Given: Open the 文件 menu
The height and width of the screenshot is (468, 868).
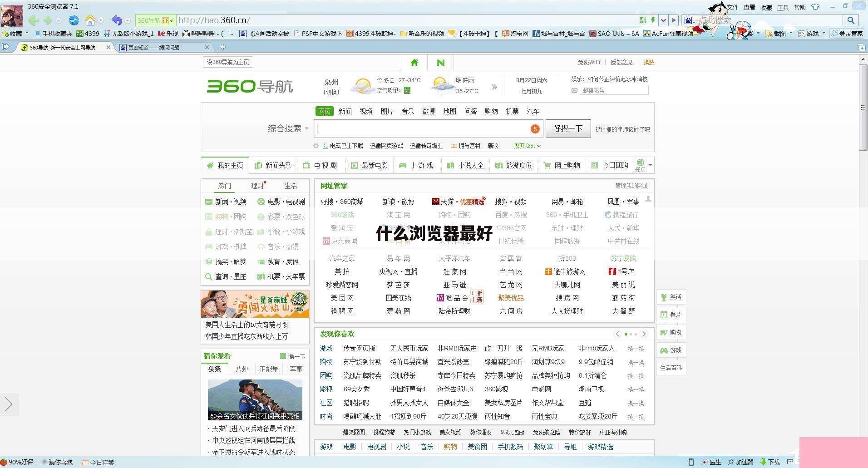Looking at the screenshot, I should 733,7.
